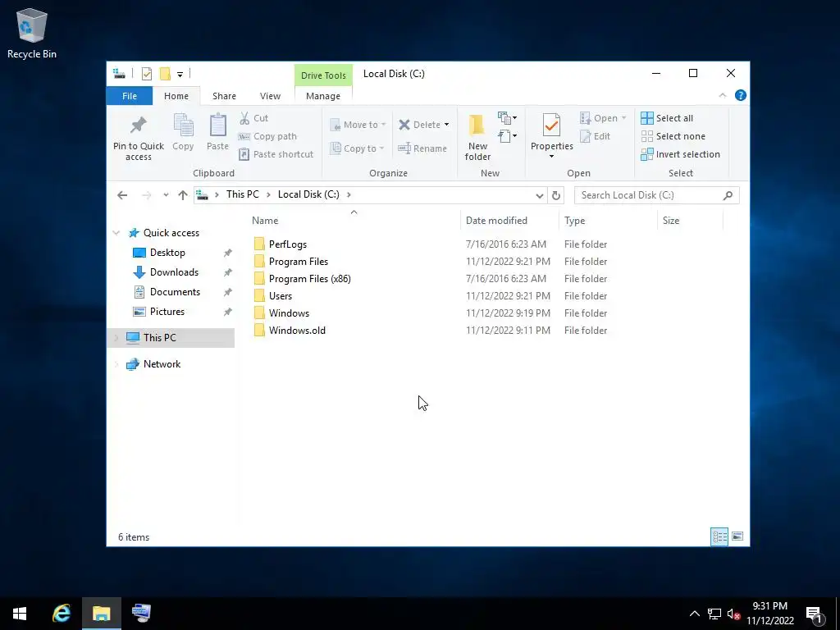Click the Cut scissors command
Screen dimensions: 840x630
[254, 118]
